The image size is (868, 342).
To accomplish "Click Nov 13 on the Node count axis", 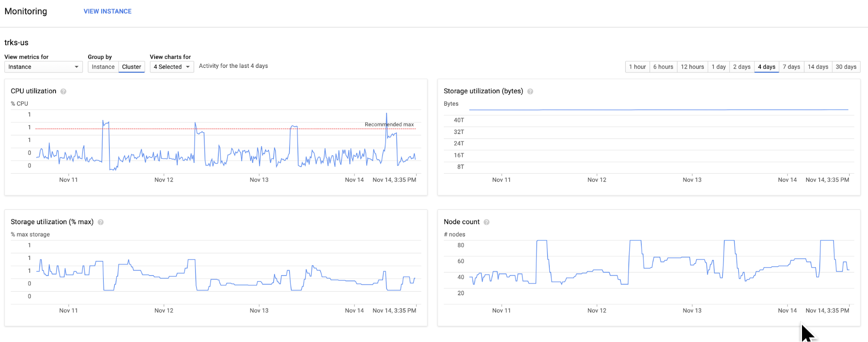I will (692, 311).
